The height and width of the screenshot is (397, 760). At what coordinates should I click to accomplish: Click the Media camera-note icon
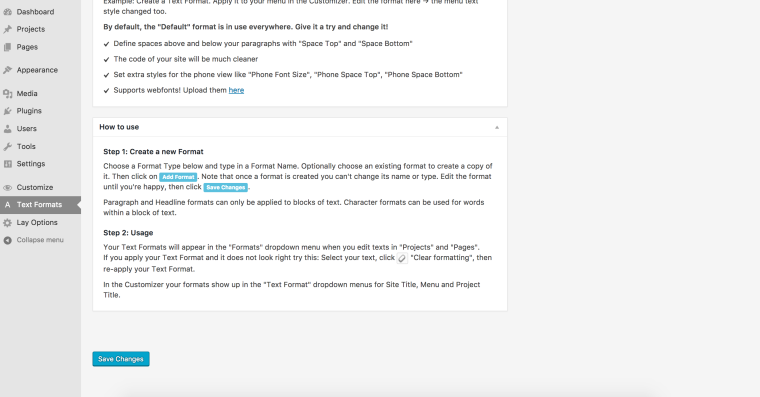[x=7, y=94]
